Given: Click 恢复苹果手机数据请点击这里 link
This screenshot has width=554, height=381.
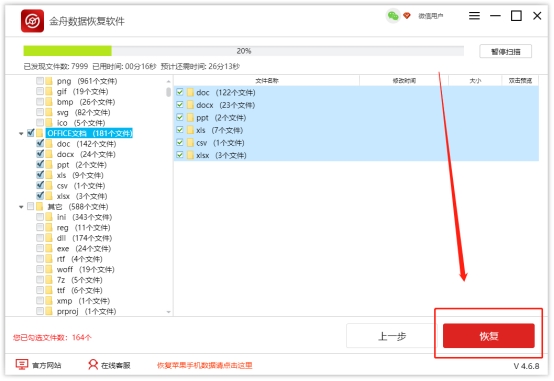Looking at the screenshot, I should 205,365.
